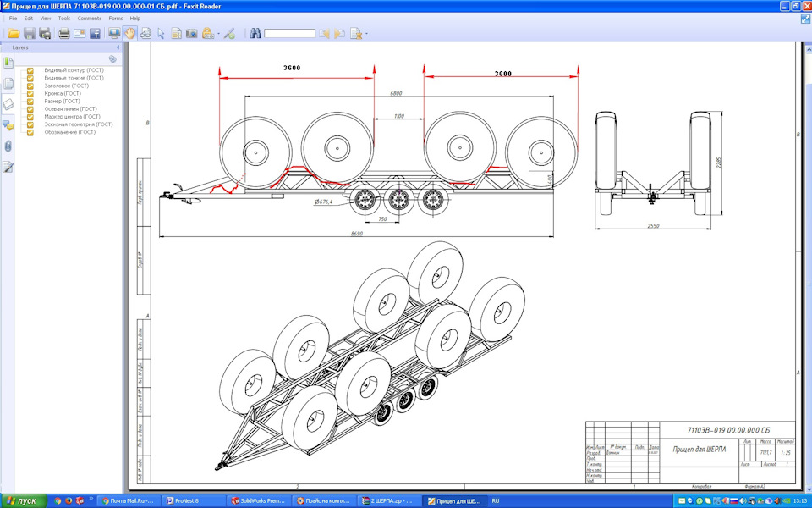Switch to the Почта Mail.Ru taskbar window
Screen dimensions: 812x508
pyautogui.click(x=129, y=501)
